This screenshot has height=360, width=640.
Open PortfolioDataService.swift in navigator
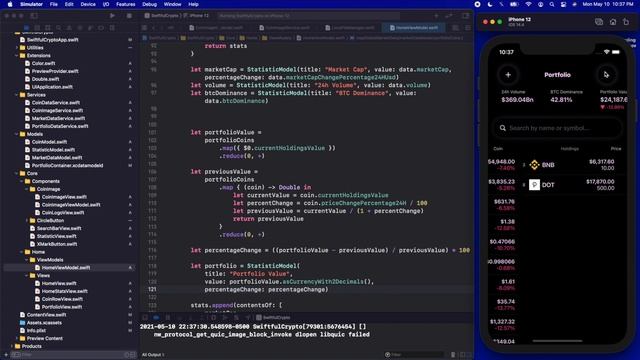click(x=60, y=126)
